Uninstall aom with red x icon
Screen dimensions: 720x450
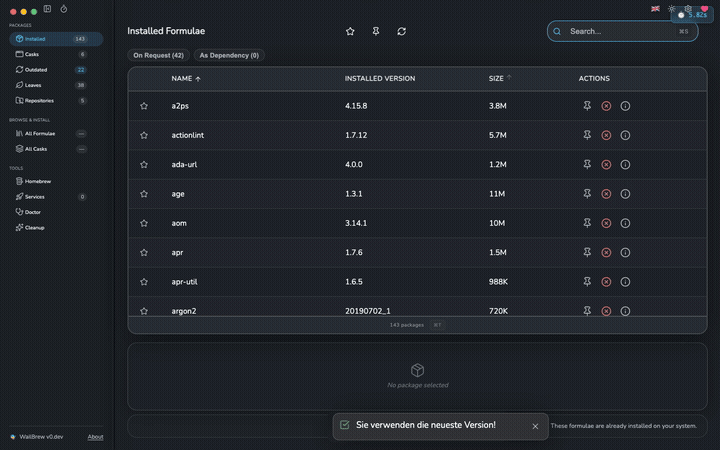pos(606,224)
